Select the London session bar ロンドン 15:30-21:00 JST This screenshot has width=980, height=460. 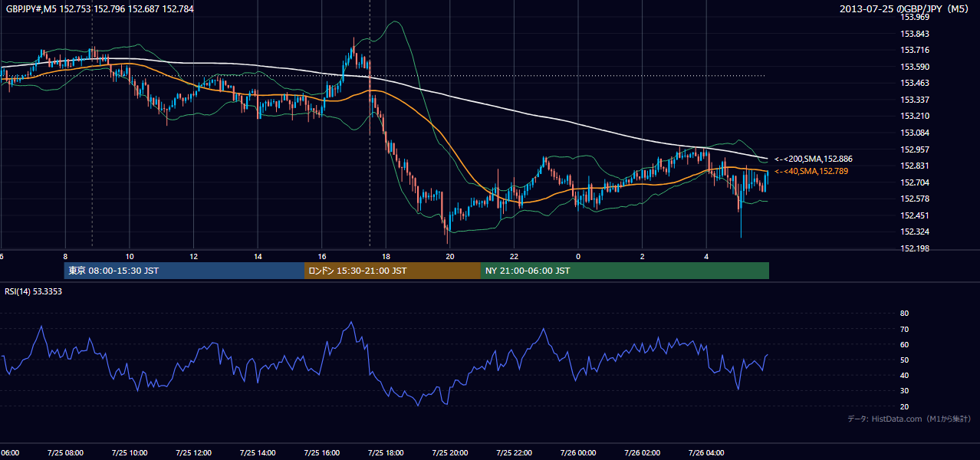[x=393, y=271]
